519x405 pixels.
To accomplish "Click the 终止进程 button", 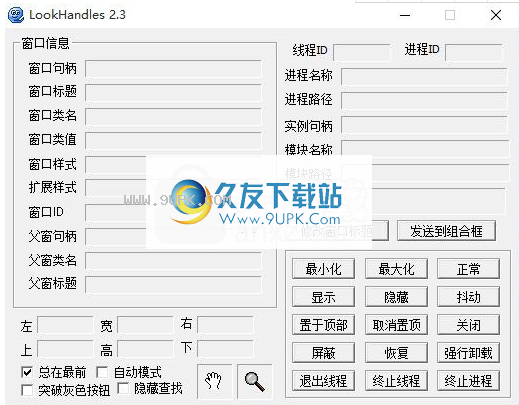I will pyautogui.click(x=468, y=381).
